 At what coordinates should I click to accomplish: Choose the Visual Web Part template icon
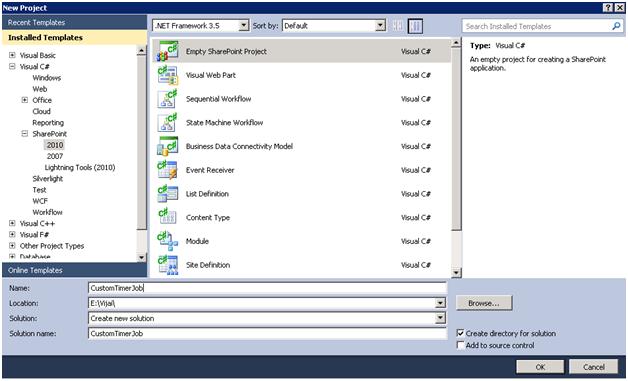point(167,75)
